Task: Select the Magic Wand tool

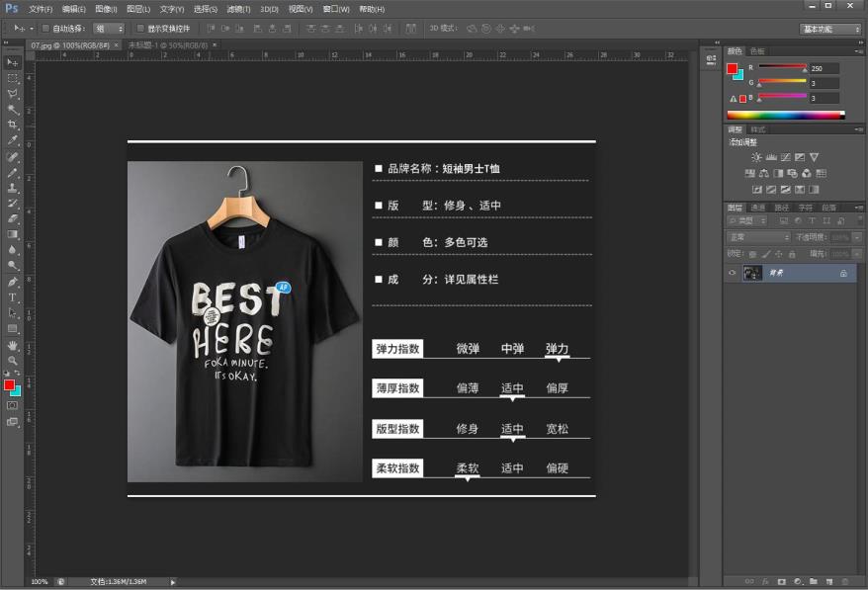Action: [12, 110]
